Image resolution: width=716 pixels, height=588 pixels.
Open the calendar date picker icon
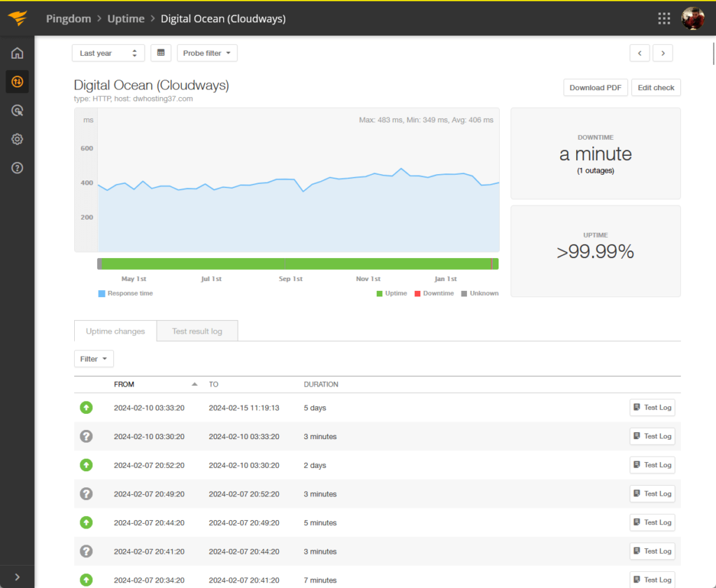pyautogui.click(x=161, y=53)
